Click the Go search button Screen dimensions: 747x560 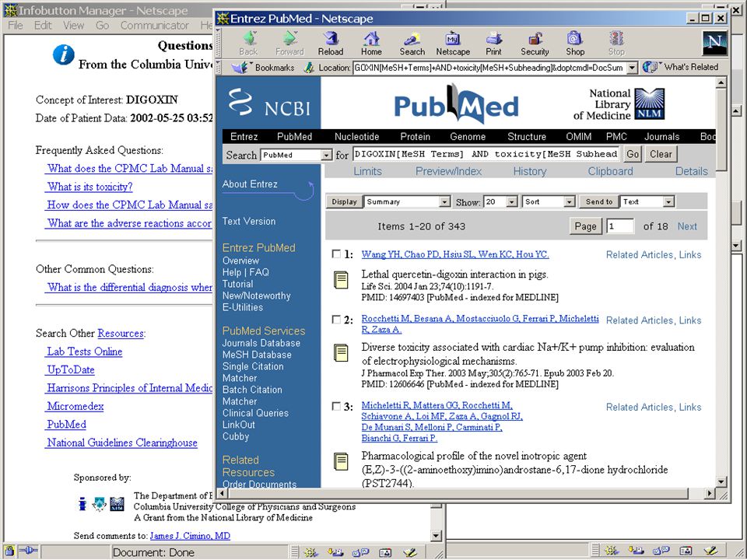[633, 154]
